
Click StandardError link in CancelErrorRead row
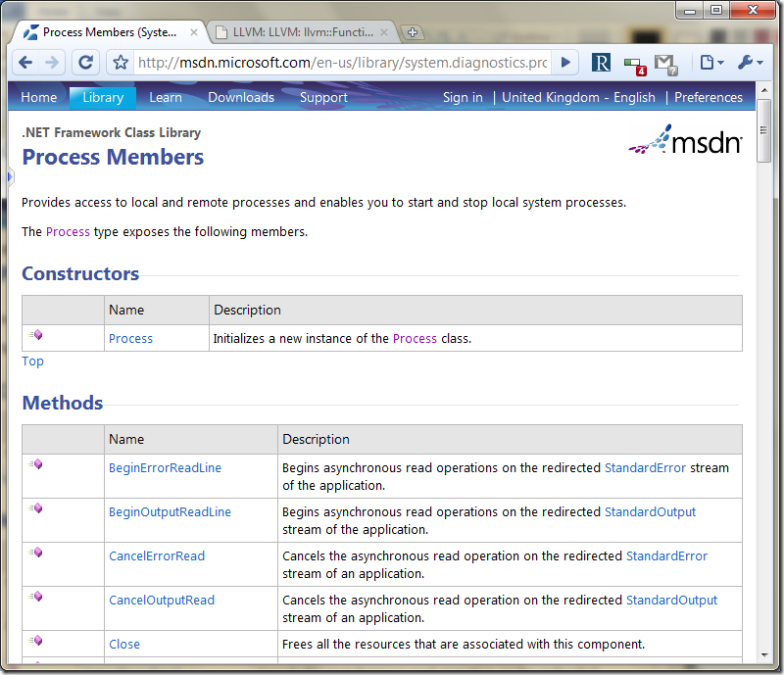pos(666,556)
